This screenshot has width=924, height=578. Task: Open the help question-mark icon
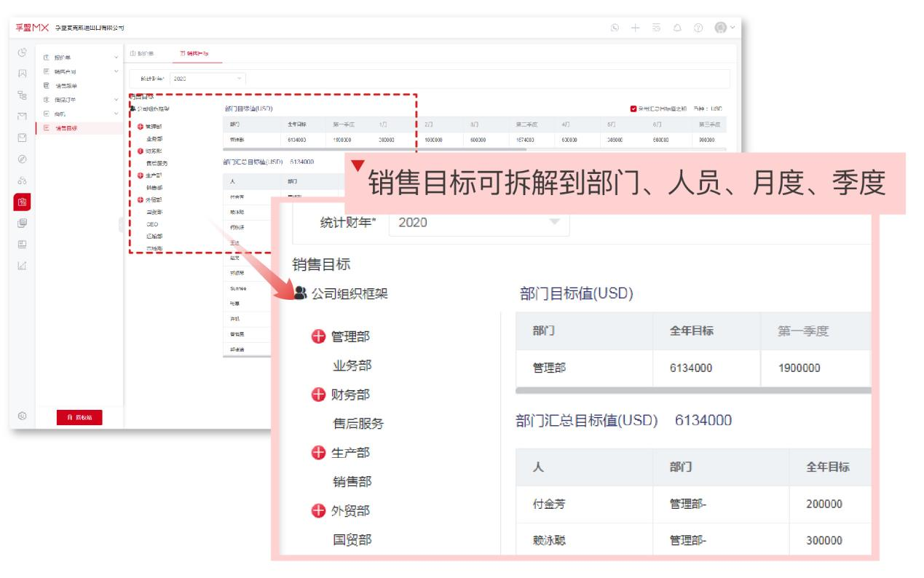coord(698,26)
